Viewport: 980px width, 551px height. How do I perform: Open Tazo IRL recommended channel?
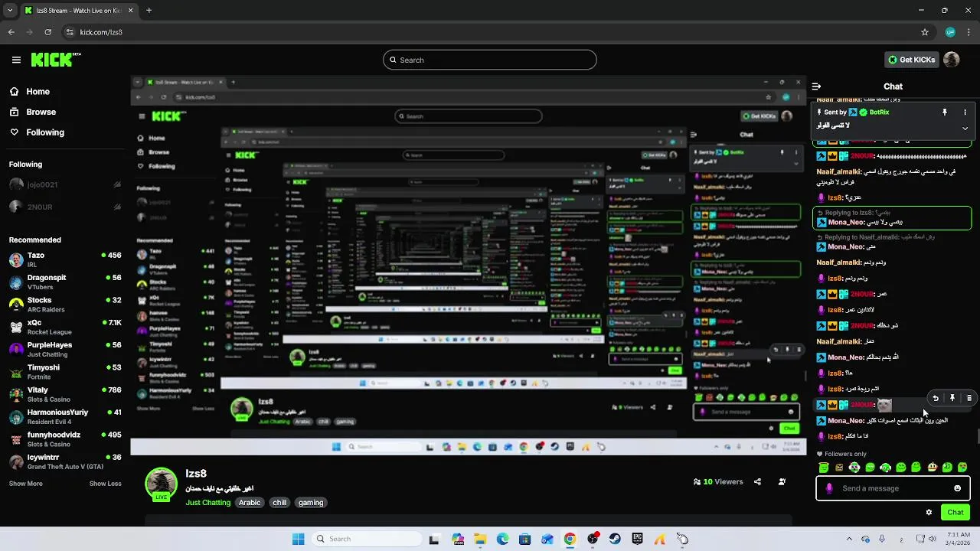(x=65, y=259)
